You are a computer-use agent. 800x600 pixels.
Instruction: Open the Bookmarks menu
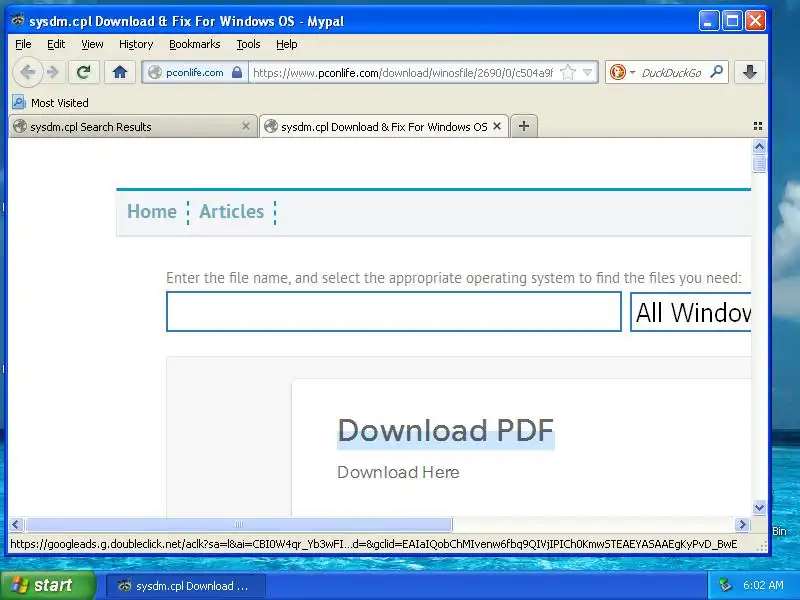195,44
